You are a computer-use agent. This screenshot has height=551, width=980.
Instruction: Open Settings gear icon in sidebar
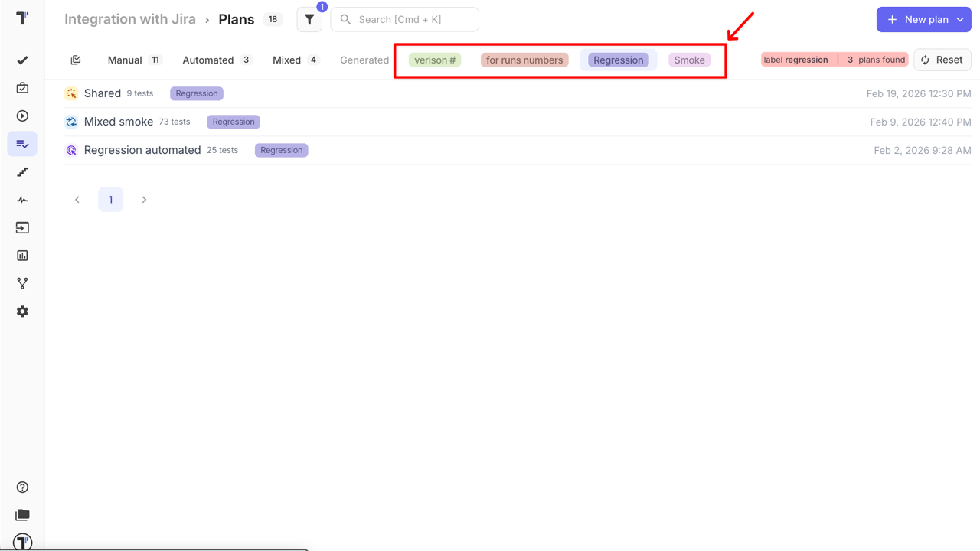click(x=22, y=311)
